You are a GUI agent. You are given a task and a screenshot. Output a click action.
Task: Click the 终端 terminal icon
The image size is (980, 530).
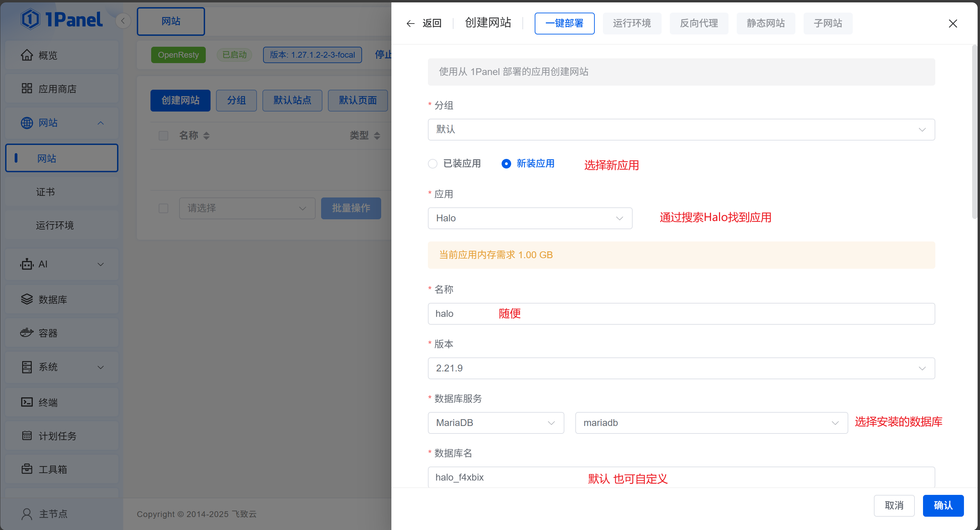pos(27,402)
